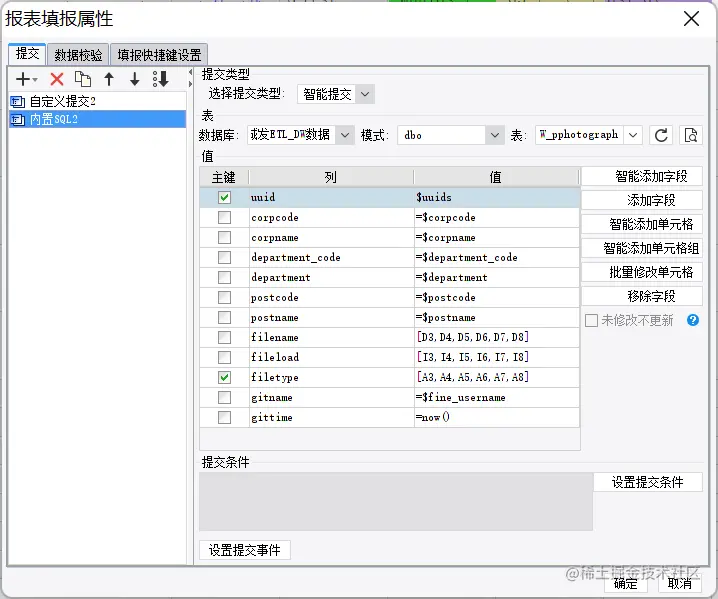Select the department column cell
Image resolution: width=718 pixels, height=599 pixels.
click(x=332, y=278)
